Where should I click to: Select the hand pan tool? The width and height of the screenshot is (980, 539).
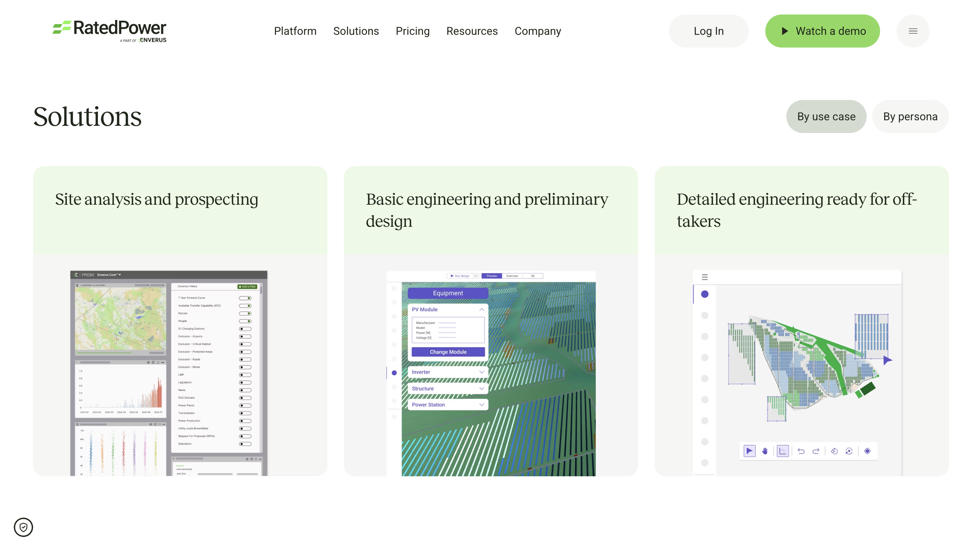pos(765,451)
